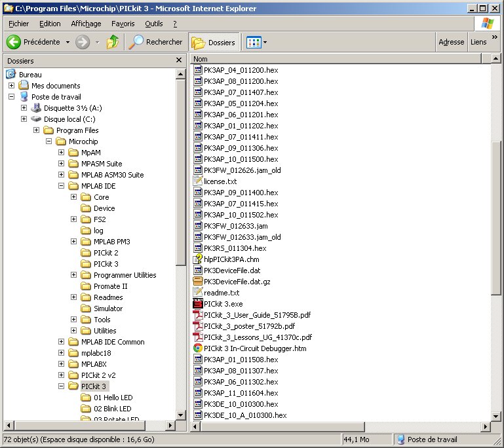The image size is (504, 448).
Task: Open the forward history dropdown arrow
Action: 98,42
